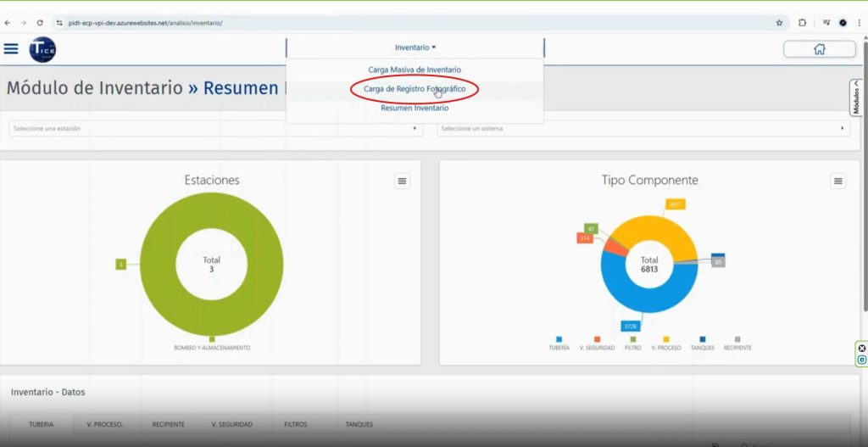The image size is (868, 447).
Task: Collapse the Inventario dropdown menu
Action: click(x=415, y=47)
